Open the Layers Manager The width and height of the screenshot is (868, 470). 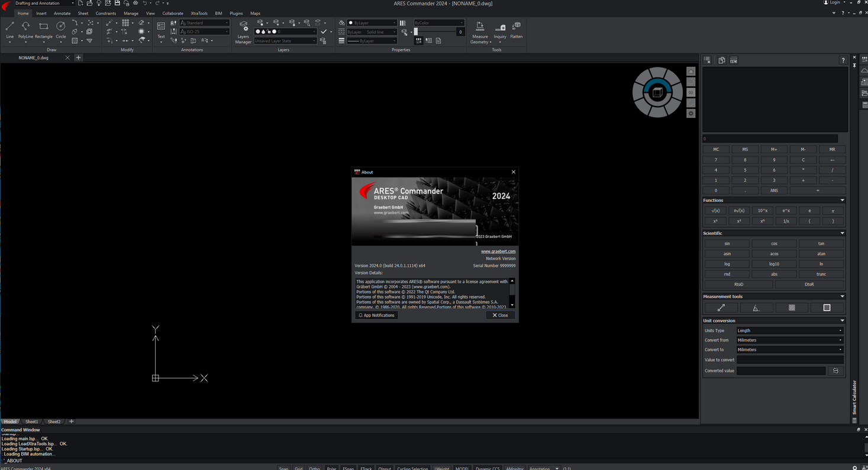click(x=243, y=32)
